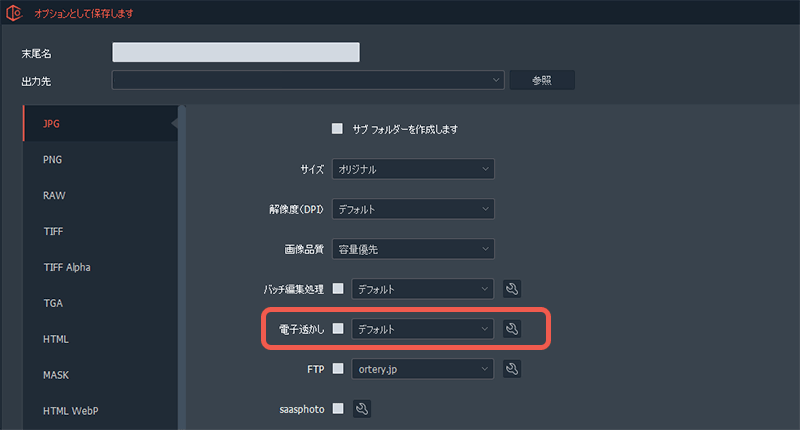This screenshot has width=800, height=430.
Task: Open the サイズ dropdown showing オリジナル
Action: [x=414, y=169]
